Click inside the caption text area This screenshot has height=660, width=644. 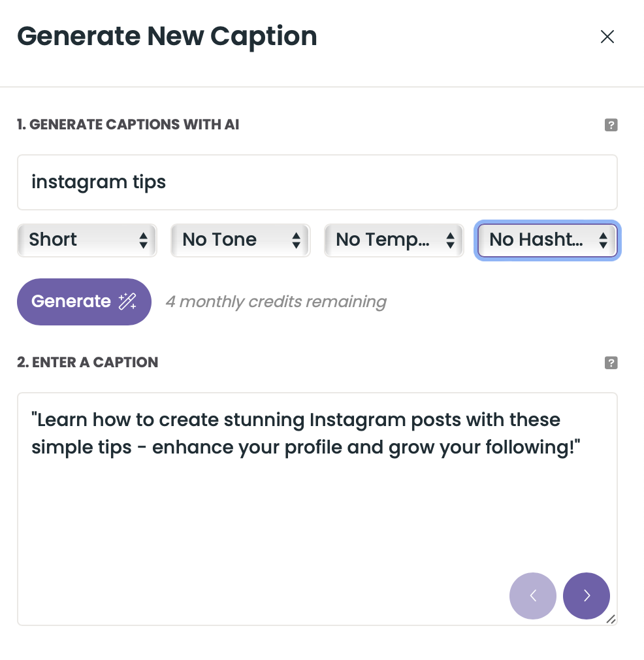click(317, 510)
